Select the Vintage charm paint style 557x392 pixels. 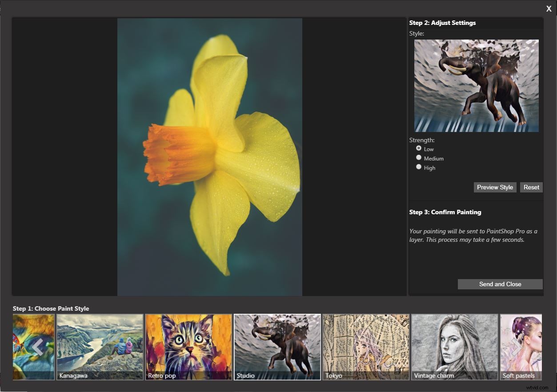point(454,347)
